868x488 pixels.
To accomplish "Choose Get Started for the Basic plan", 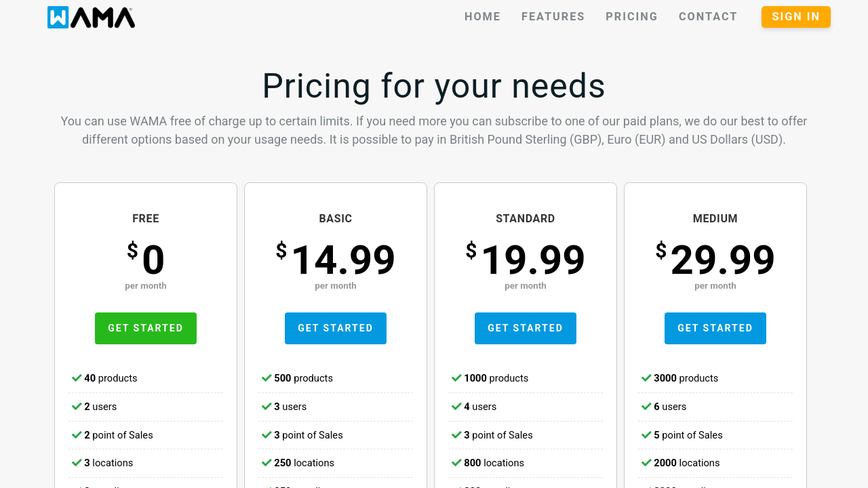I will tap(336, 328).
